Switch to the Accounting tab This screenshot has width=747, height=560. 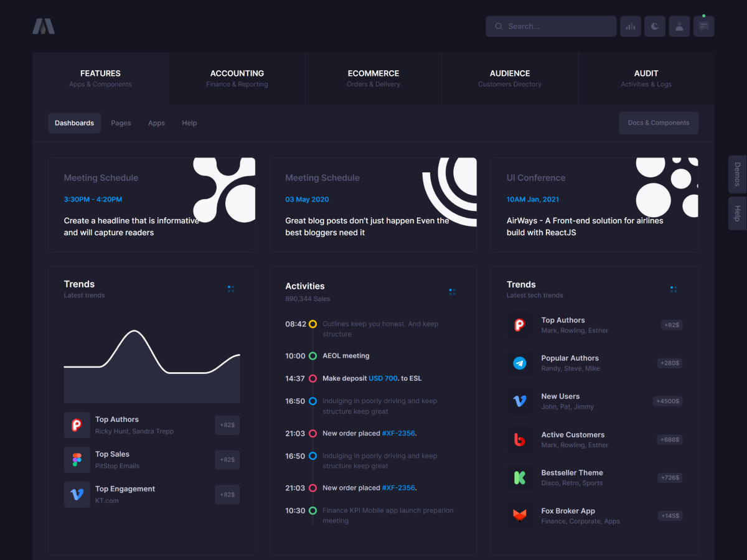pyautogui.click(x=237, y=78)
